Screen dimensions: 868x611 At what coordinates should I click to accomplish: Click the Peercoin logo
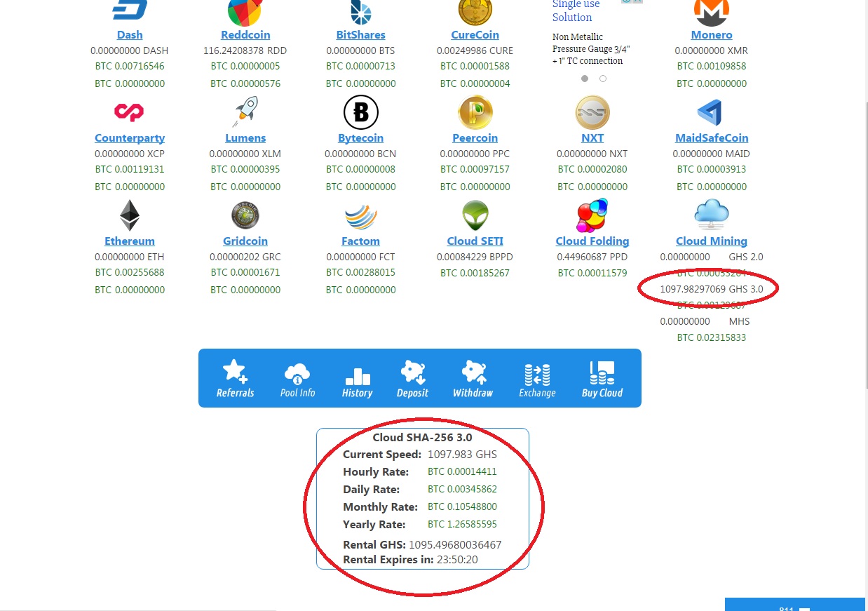click(475, 112)
